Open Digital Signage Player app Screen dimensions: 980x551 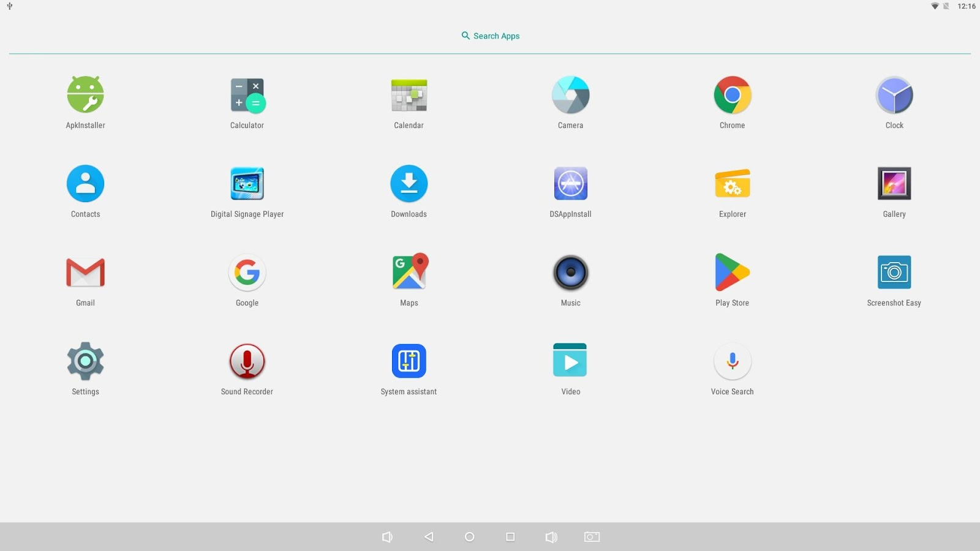[247, 184]
